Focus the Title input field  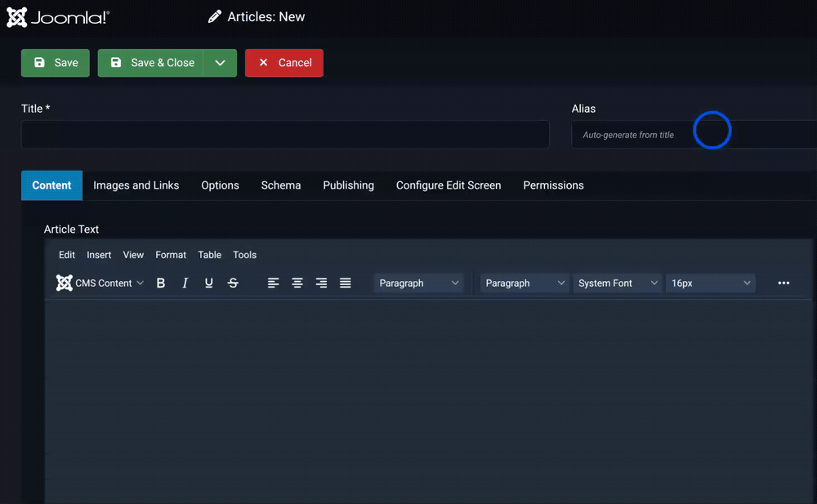click(285, 135)
